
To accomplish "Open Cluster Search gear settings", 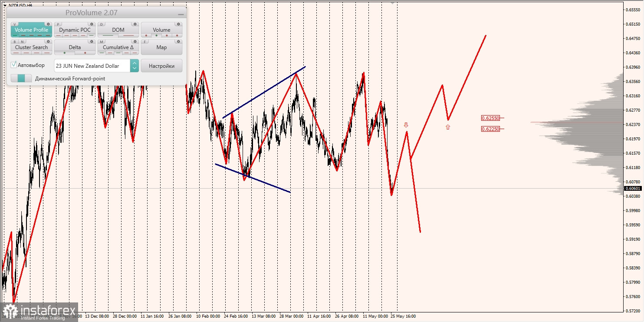I will point(48,42).
